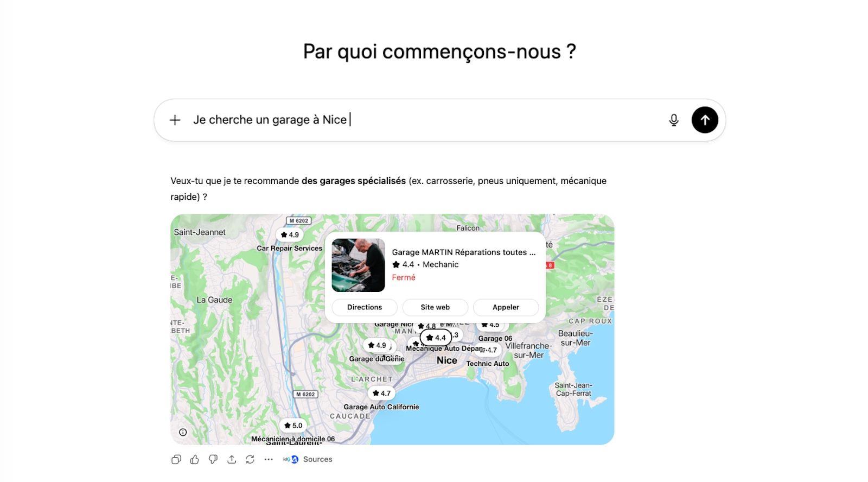The width and height of the screenshot is (868, 482).
Task: Copy the response with the copy icon
Action: [x=176, y=459]
